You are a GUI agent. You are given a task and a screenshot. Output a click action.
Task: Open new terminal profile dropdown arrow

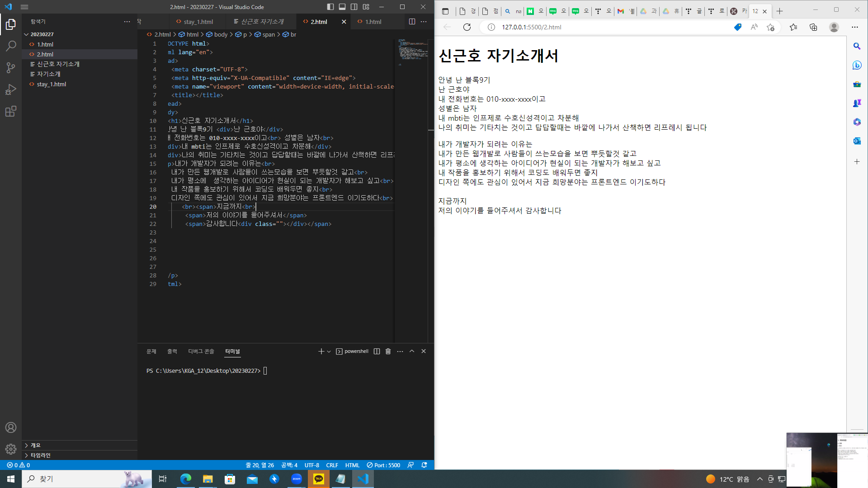(x=329, y=351)
